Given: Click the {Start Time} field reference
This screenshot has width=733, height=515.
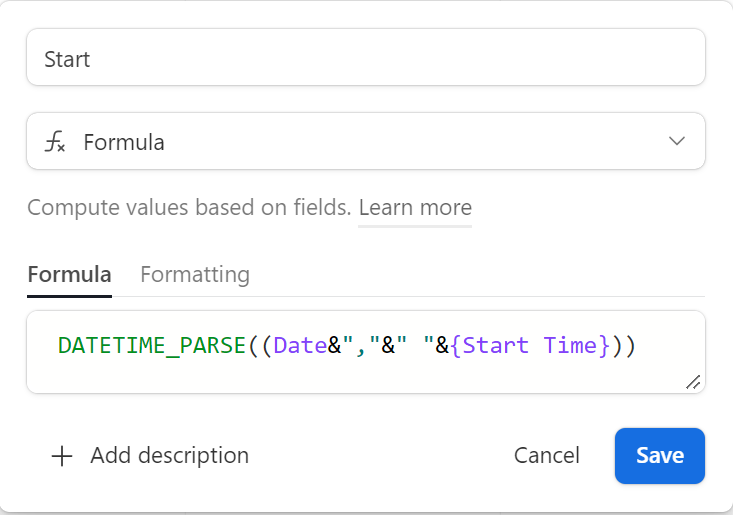Looking at the screenshot, I should (530, 346).
